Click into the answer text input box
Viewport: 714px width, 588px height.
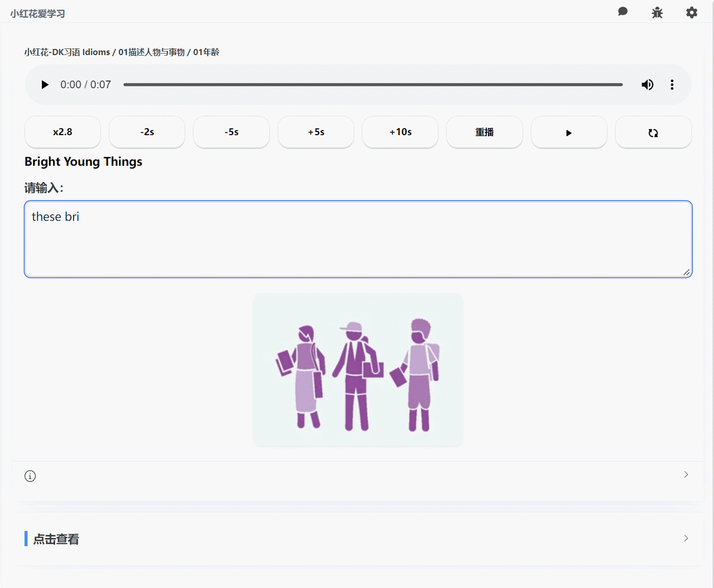pos(358,239)
